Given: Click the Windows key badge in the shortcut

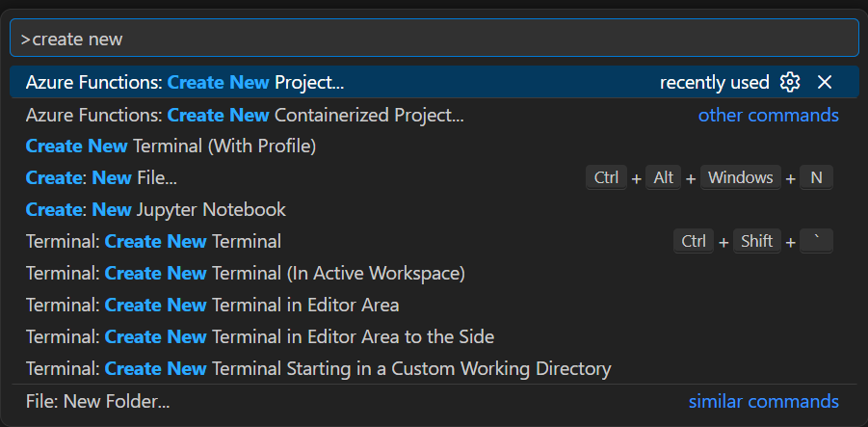Looking at the screenshot, I should (x=741, y=178).
